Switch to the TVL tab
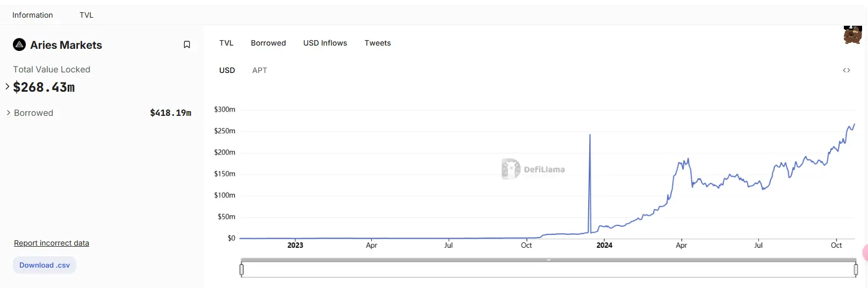The width and height of the screenshot is (868, 288). pos(86,15)
